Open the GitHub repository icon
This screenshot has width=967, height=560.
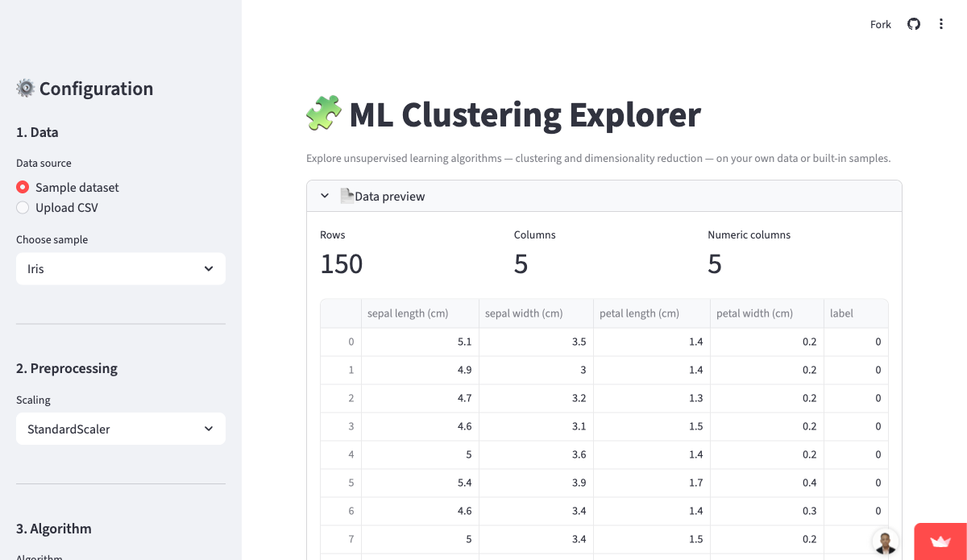[914, 24]
